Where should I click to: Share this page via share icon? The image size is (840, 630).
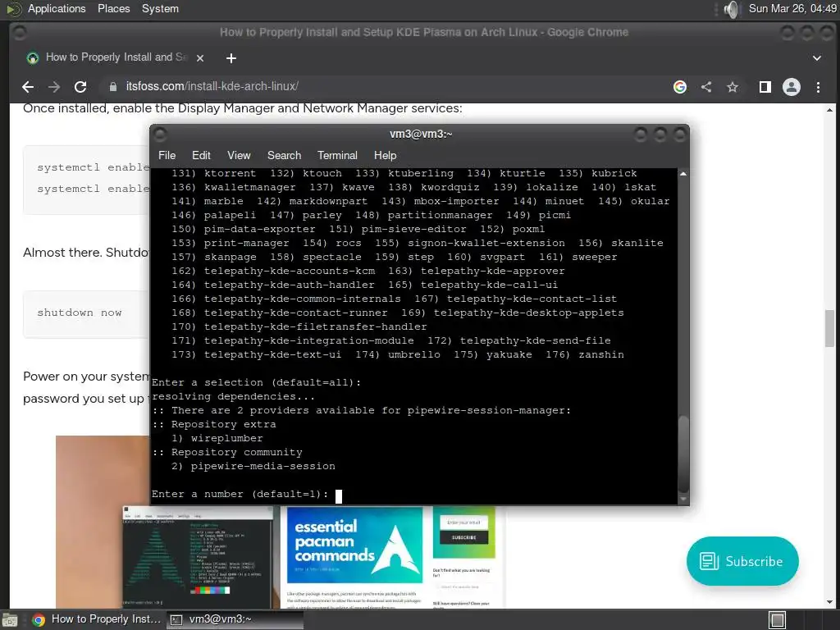pos(706,87)
